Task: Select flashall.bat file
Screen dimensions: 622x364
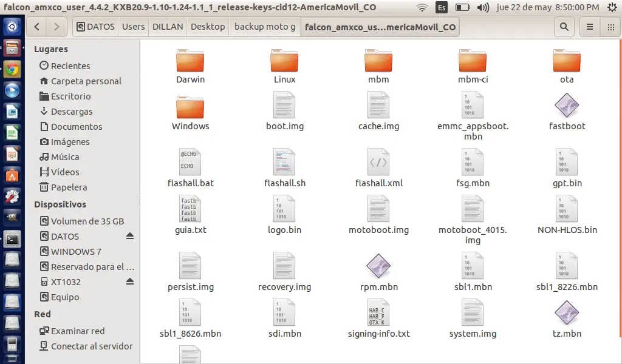Action: pyautogui.click(x=190, y=168)
